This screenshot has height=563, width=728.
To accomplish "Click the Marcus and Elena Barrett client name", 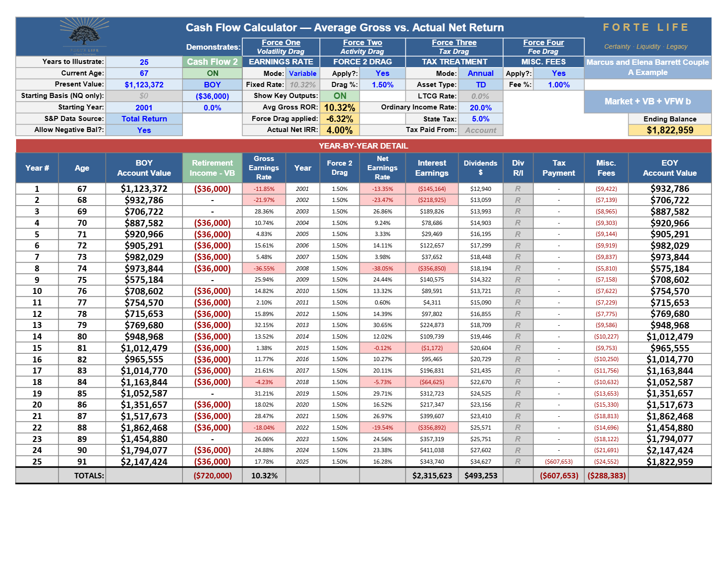I will (648, 67).
